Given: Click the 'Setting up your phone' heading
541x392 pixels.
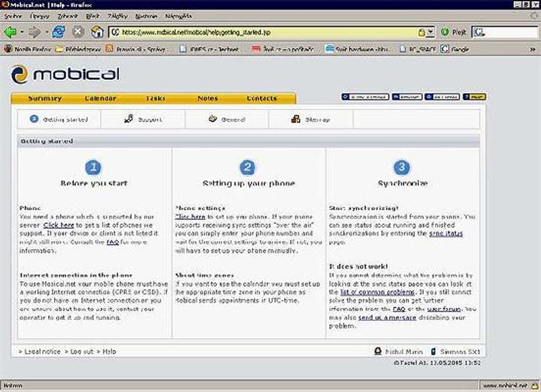Looking at the screenshot, I should click(x=248, y=183).
